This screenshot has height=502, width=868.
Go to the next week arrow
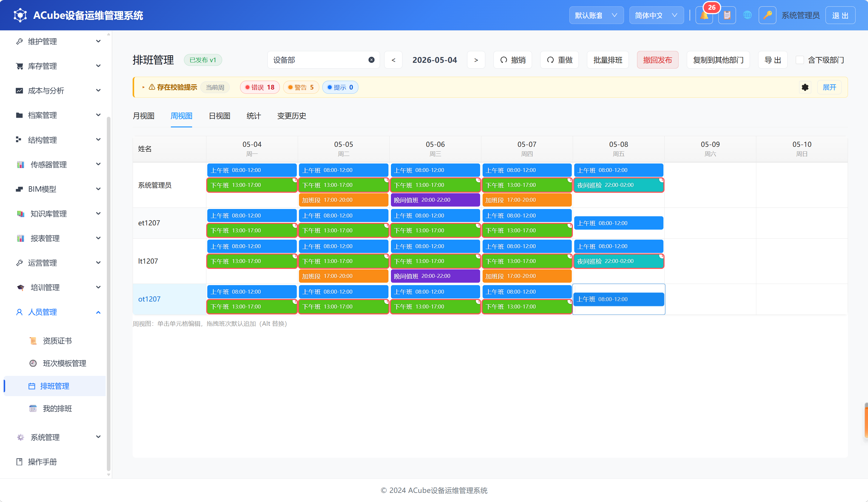pyautogui.click(x=476, y=60)
